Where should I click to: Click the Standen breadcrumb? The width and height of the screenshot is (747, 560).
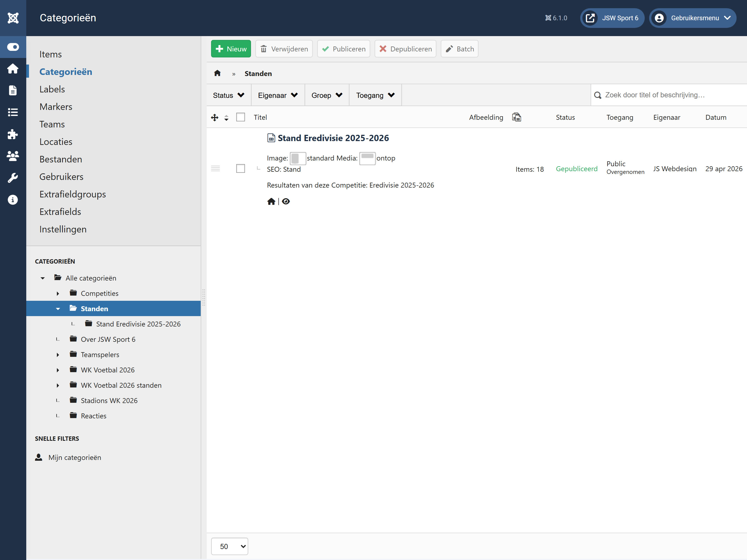pos(258,74)
